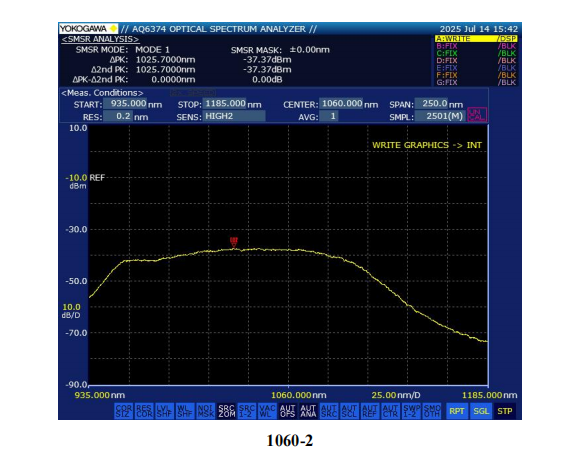The width and height of the screenshot is (582, 468).
Task: Click the UNCAL warning indicator
Action: point(477,115)
